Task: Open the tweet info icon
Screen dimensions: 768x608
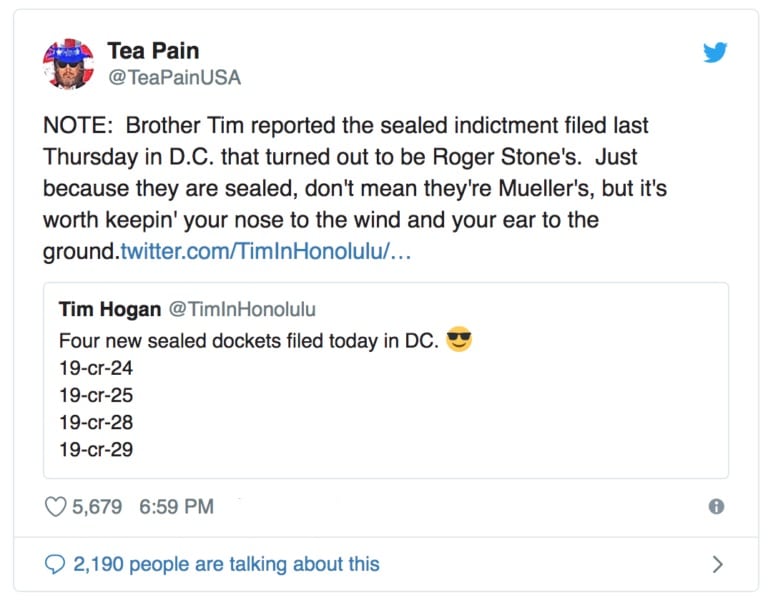Action: 716,506
